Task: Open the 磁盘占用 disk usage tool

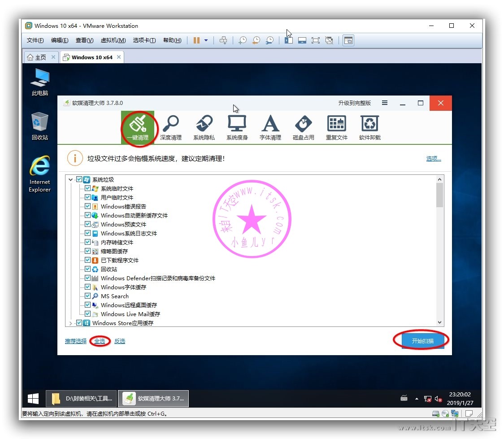Action: (x=304, y=128)
